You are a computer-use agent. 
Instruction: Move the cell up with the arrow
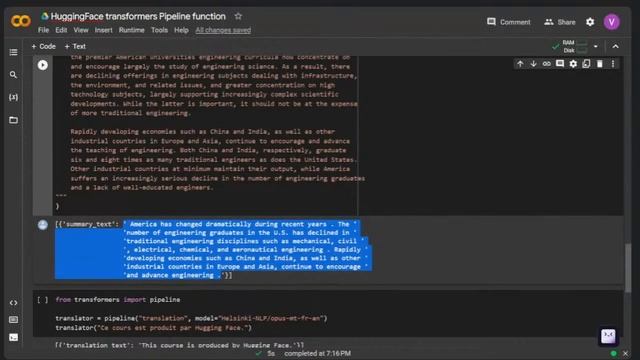tap(520, 64)
